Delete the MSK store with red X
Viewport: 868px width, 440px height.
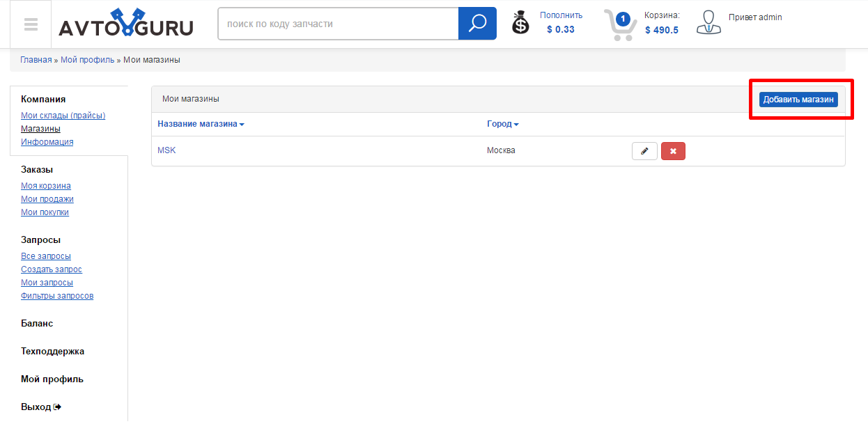pos(673,151)
